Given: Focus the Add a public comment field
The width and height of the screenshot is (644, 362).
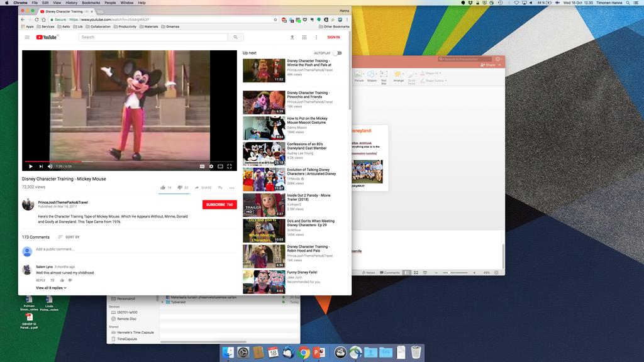Looking at the screenshot, I should click(x=136, y=249).
